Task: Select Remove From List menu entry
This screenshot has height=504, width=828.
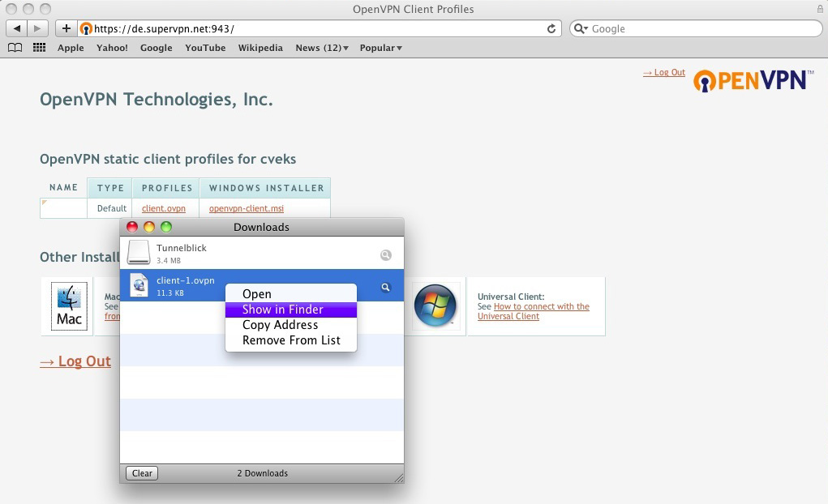Action: coord(291,340)
